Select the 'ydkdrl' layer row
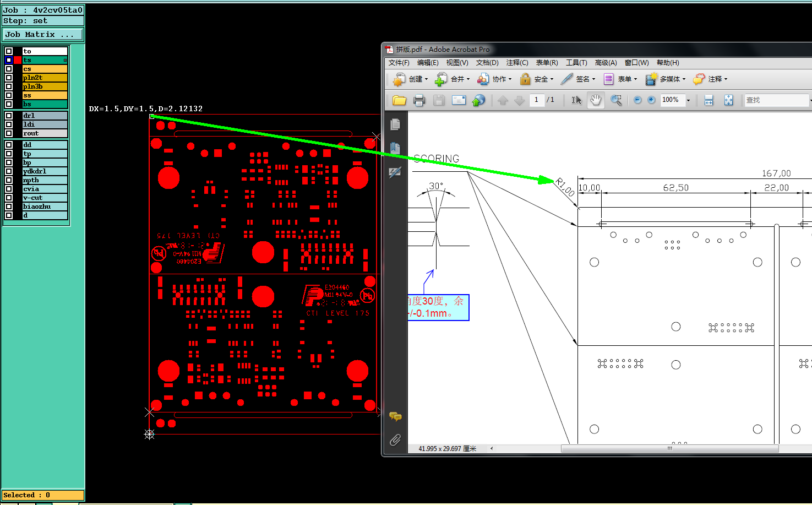The height and width of the screenshot is (505, 812). (45, 171)
